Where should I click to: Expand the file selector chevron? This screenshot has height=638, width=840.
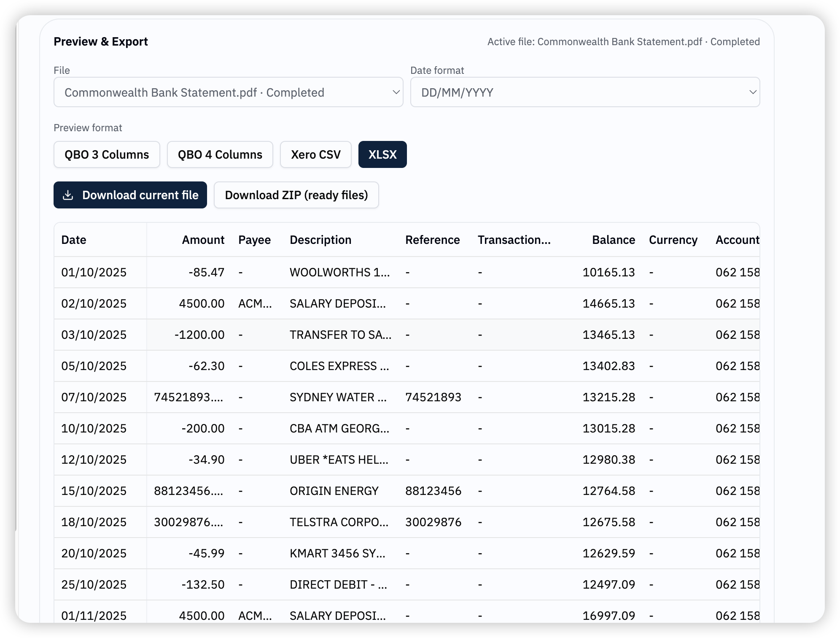pyautogui.click(x=396, y=92)
